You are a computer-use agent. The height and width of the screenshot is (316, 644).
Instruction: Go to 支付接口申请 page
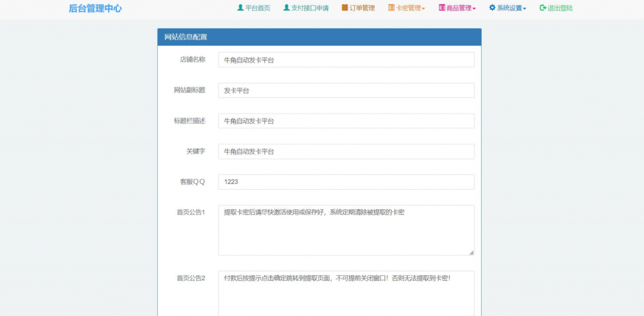point(306,8)
